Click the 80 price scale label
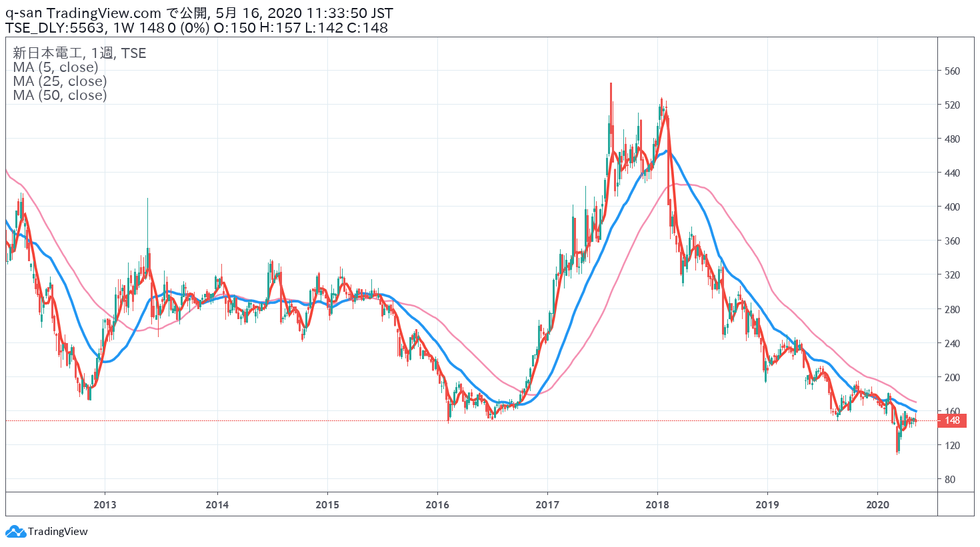This screenshot has width=980, height=547. click(x=949, y=479)
